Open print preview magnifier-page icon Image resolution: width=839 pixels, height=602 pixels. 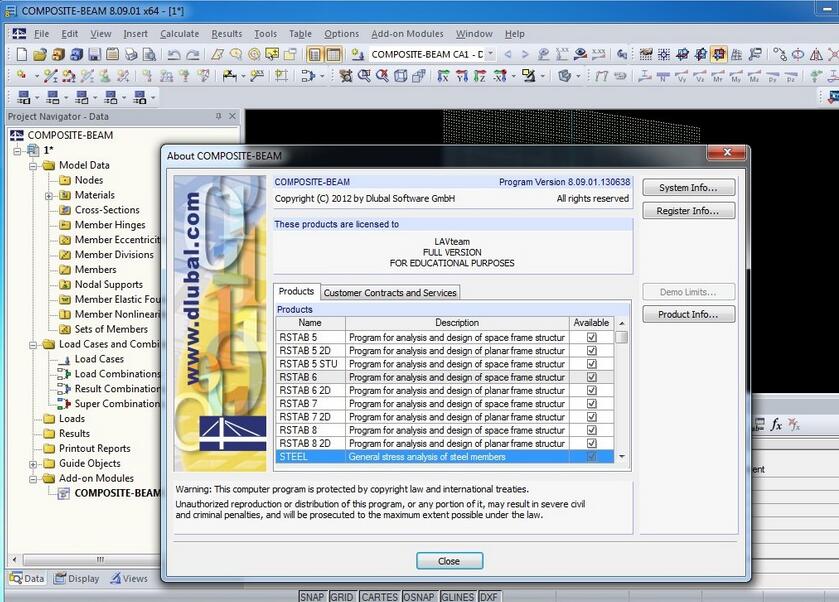tap(150, 54)
